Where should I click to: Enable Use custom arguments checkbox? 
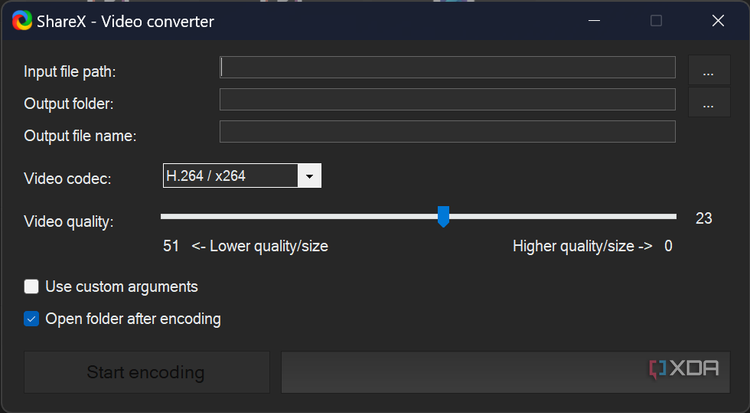pos(32,287)
